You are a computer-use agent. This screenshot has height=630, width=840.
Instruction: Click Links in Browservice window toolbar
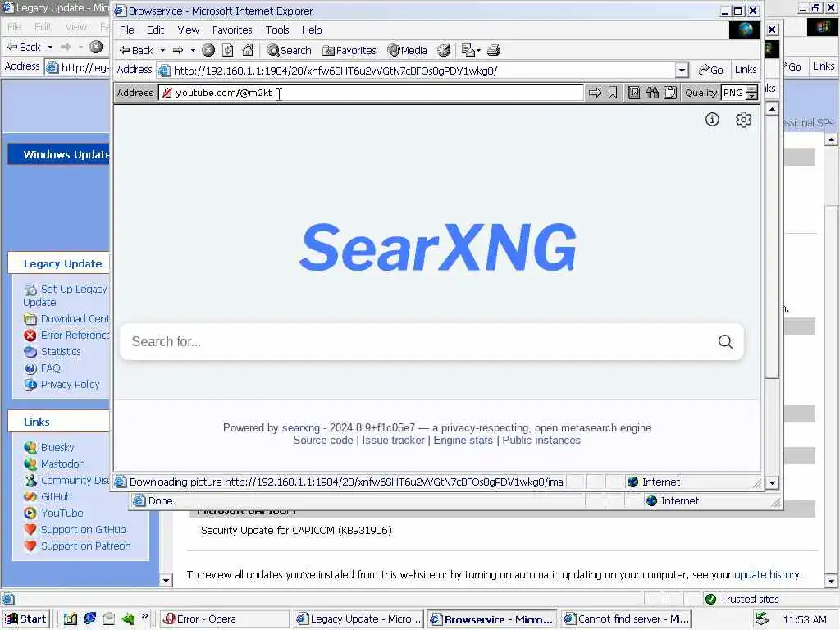746,70
